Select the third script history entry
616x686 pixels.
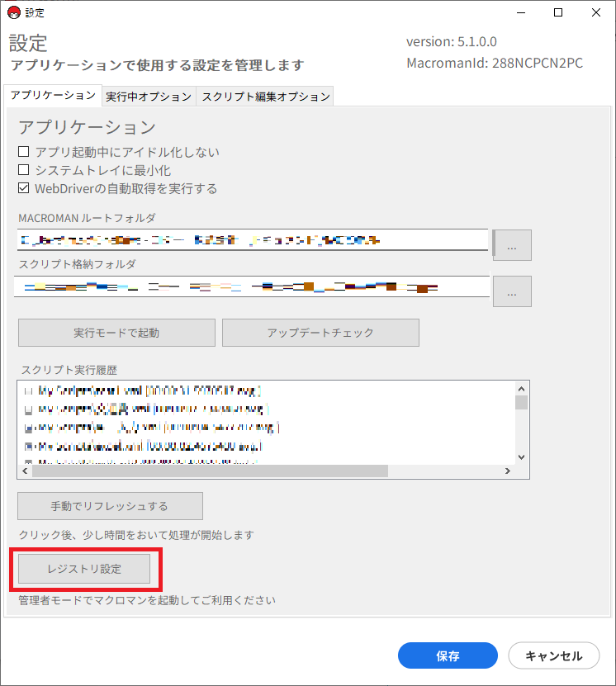pos(152,428)
